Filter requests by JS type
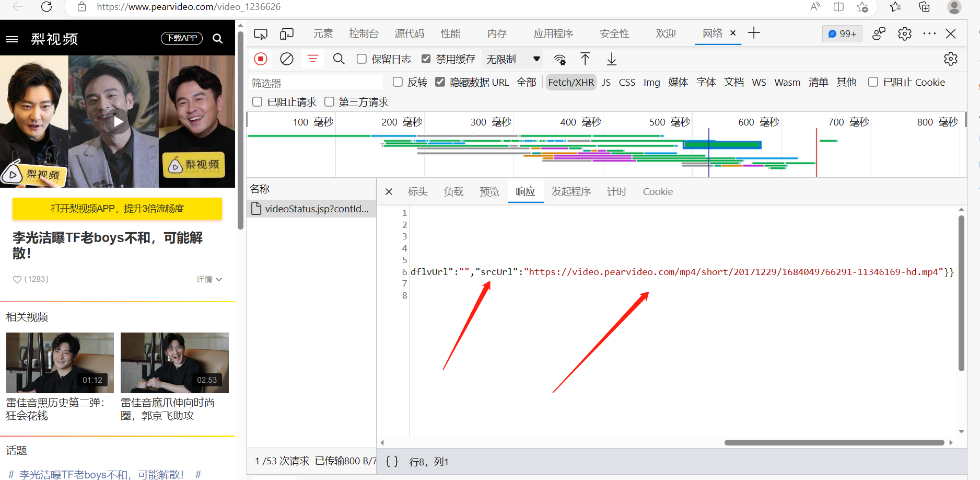 (x=606, y=82)
